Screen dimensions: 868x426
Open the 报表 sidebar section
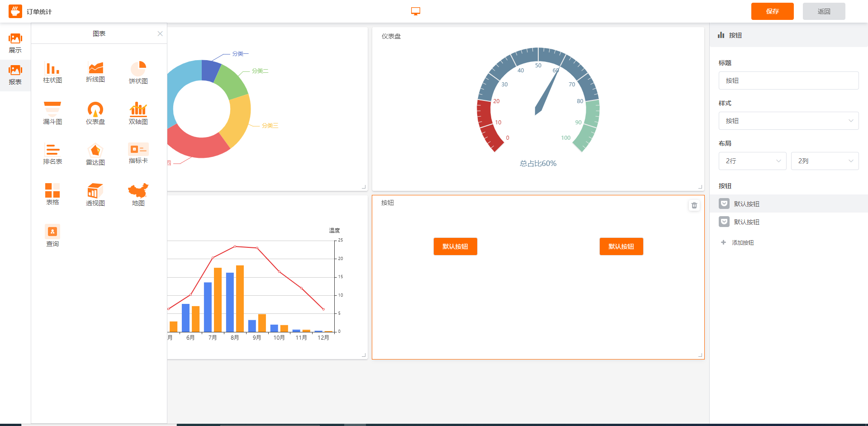click(15, 76)
